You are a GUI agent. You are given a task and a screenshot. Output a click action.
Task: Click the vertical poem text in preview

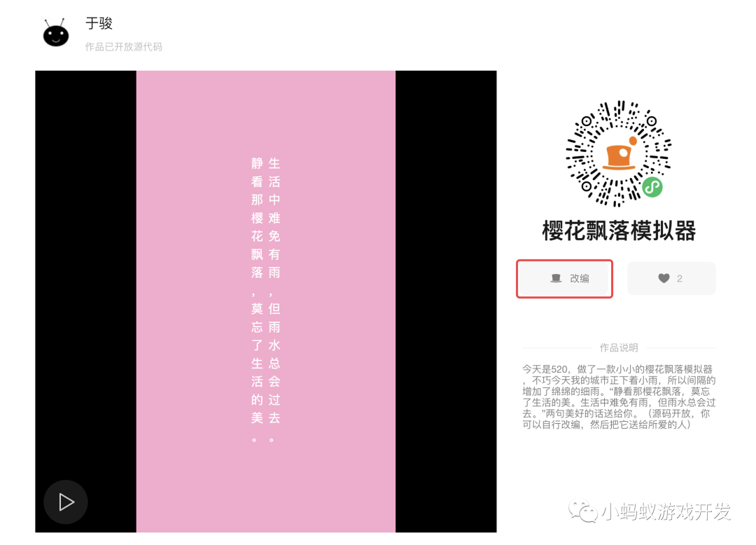pos(266,300)
